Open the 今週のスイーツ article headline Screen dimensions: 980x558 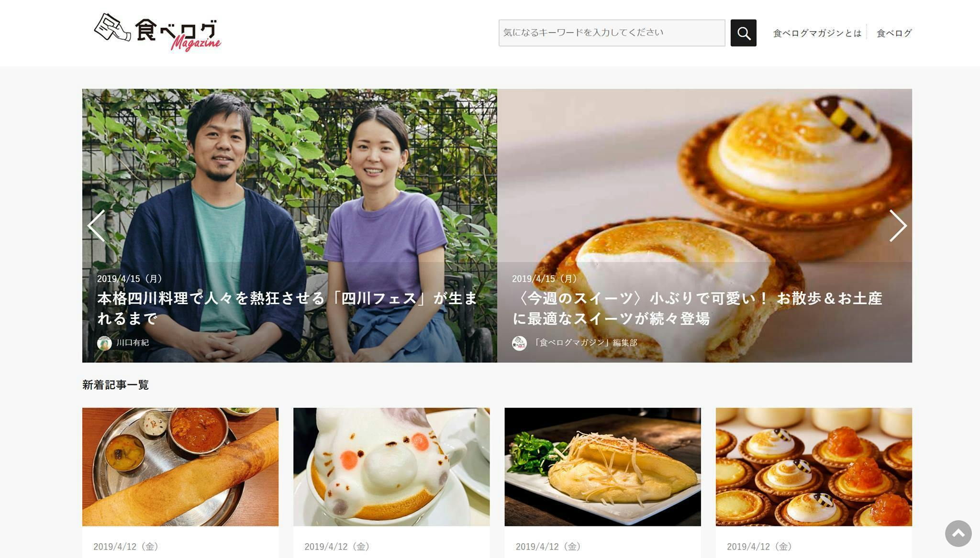(697, 308)
